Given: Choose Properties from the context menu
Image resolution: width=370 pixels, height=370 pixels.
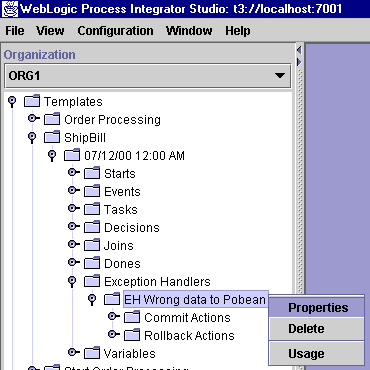Looking at the screenshot, I should 317,307.
